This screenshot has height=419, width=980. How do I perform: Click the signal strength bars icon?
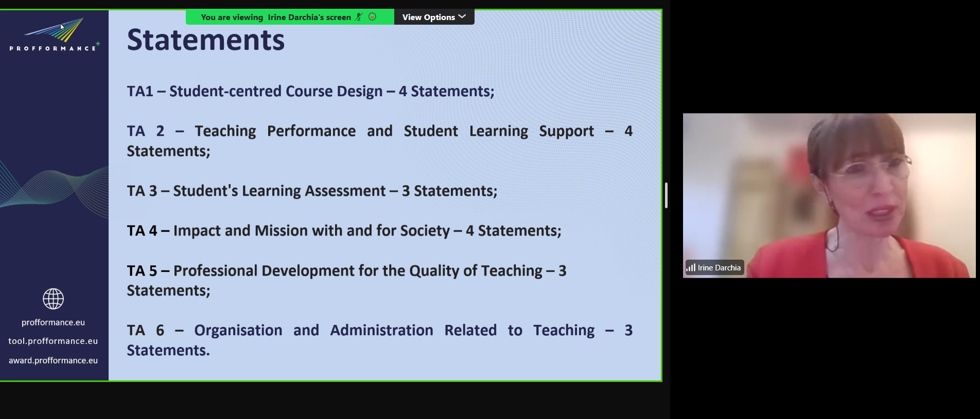tap(691, 267)
